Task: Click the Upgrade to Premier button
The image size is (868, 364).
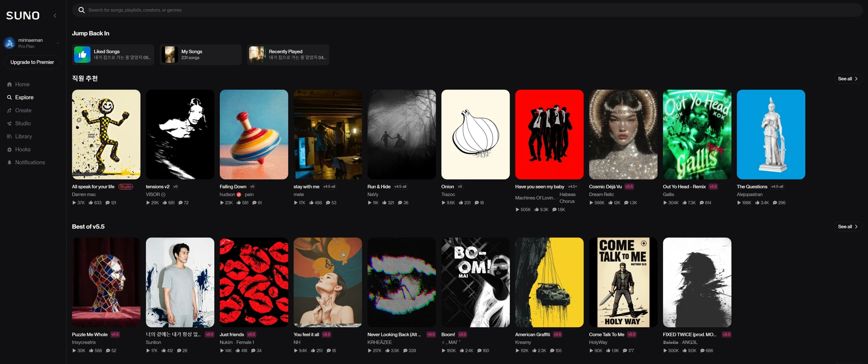Action: coord(32,62)
